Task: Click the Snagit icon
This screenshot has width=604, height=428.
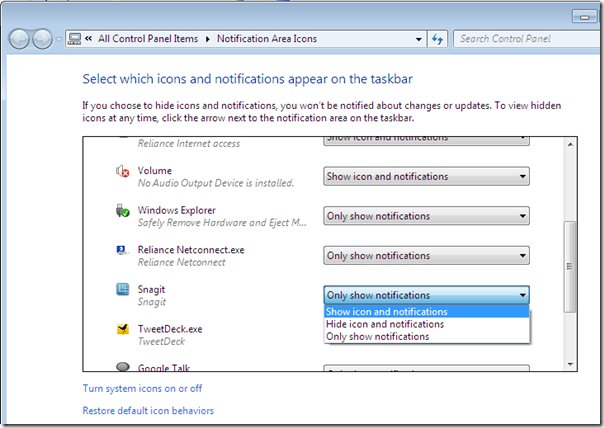Action: pyautogui.click(x=122, y=289)
